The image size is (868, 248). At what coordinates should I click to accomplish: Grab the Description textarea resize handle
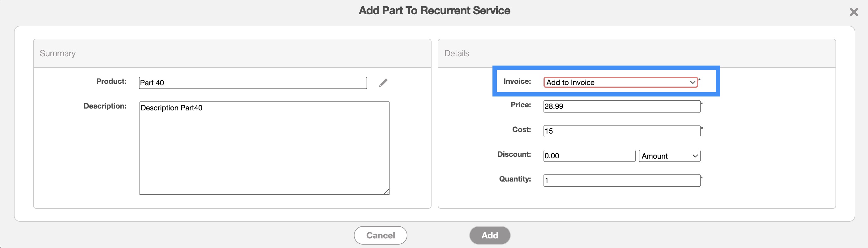point(386,191)
